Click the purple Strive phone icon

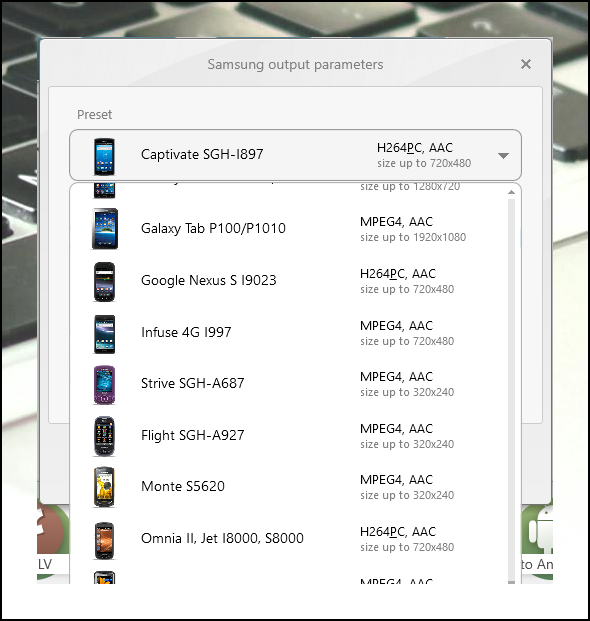(105, 385)
